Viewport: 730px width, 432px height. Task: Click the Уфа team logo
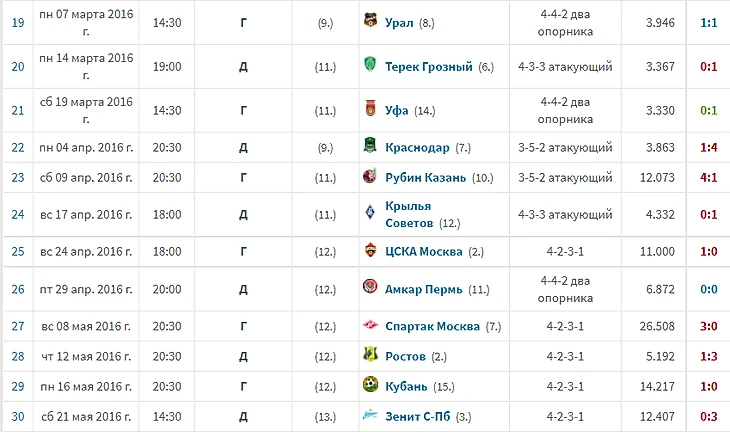371,108
